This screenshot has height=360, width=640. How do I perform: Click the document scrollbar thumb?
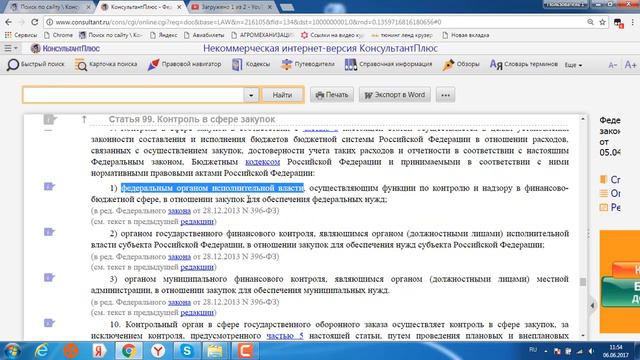point(583,282)
